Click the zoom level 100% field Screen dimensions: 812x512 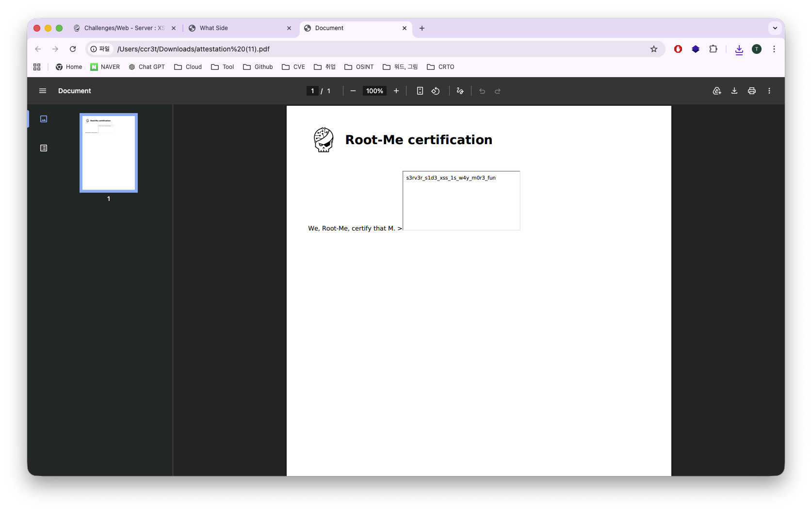tap(374, 91)
